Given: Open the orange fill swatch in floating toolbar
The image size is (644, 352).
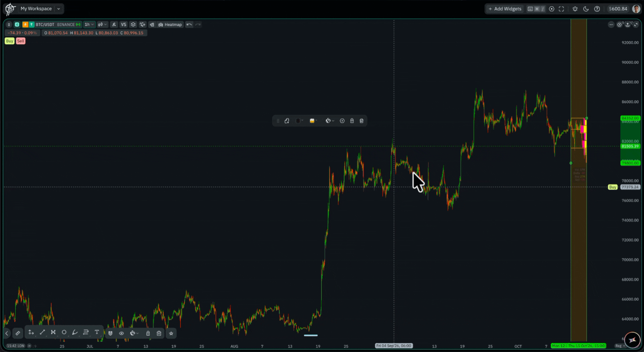Looking at the screenshot, I should pyautogui.click(x=313, y=121).
